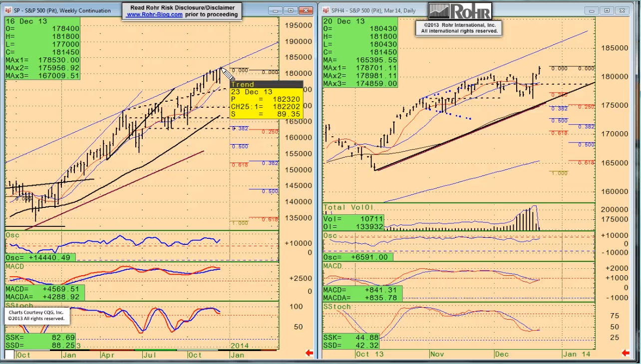Image resolution: width=641 pixels, height=364 pixels.
Task: Click the 185000 level on daily price axis
Action: [x=614, y=48]
